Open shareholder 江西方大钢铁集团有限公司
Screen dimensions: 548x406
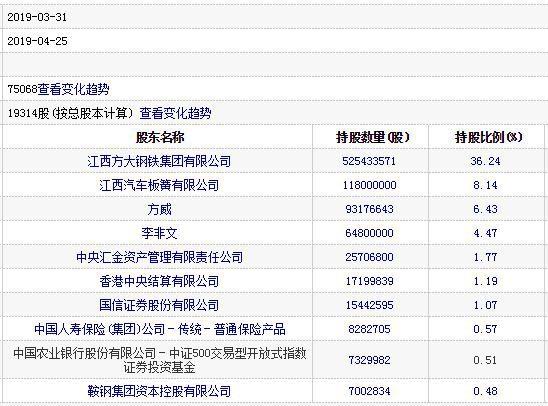(159, 161)
